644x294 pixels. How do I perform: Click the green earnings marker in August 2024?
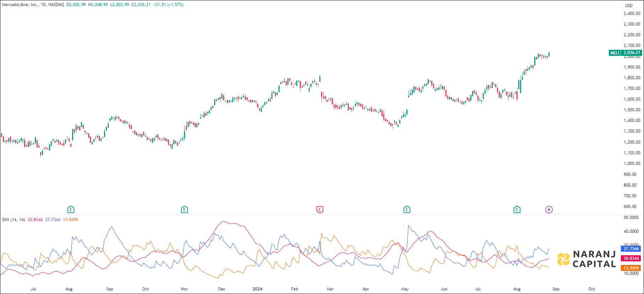coord(517,209)
